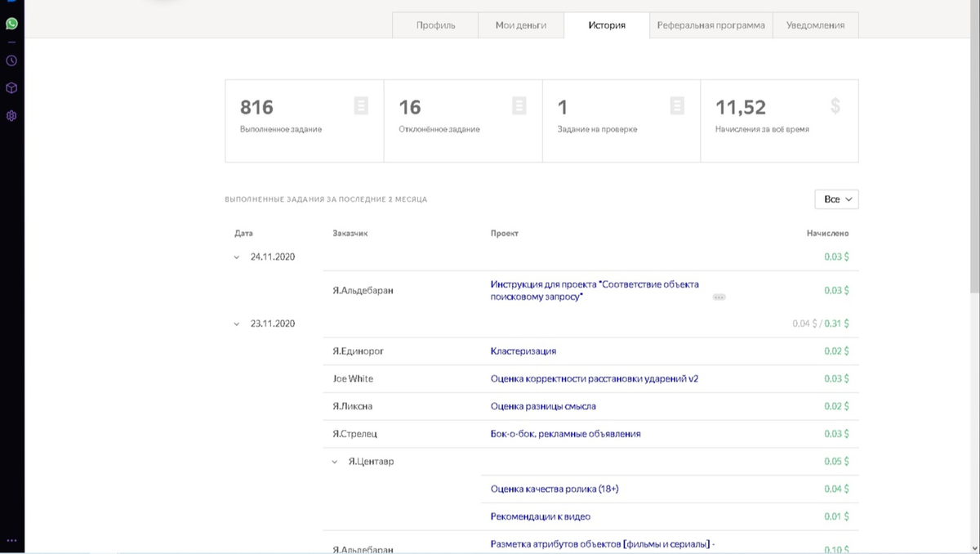Click the dollar icon for total earnings
The height and width of the screenshot is (554, 980).
[835, 105]
